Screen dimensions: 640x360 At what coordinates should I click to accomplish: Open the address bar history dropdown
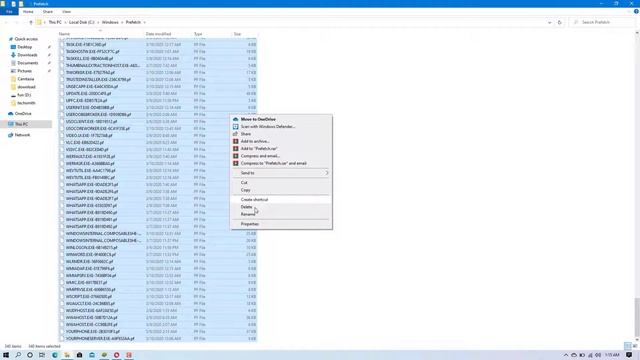(549, 22)
